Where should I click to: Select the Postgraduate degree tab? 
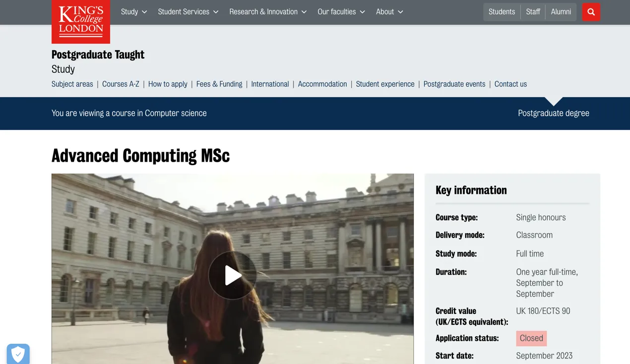(554, 113)
